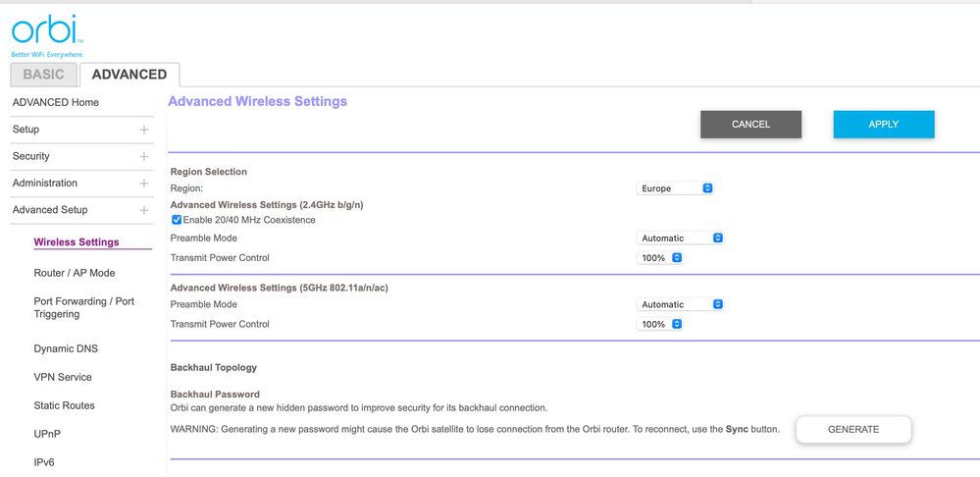The height and width of the screenshot is (477, 980).
Task: Open Router / AP Mode page
Action: coord(74,273)
